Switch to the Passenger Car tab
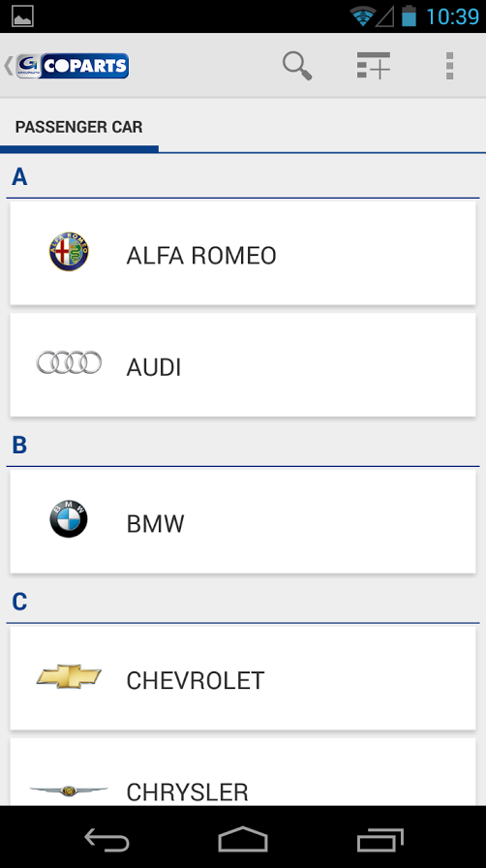This screenshot has width=486, height=868. (x=79, y=127)
